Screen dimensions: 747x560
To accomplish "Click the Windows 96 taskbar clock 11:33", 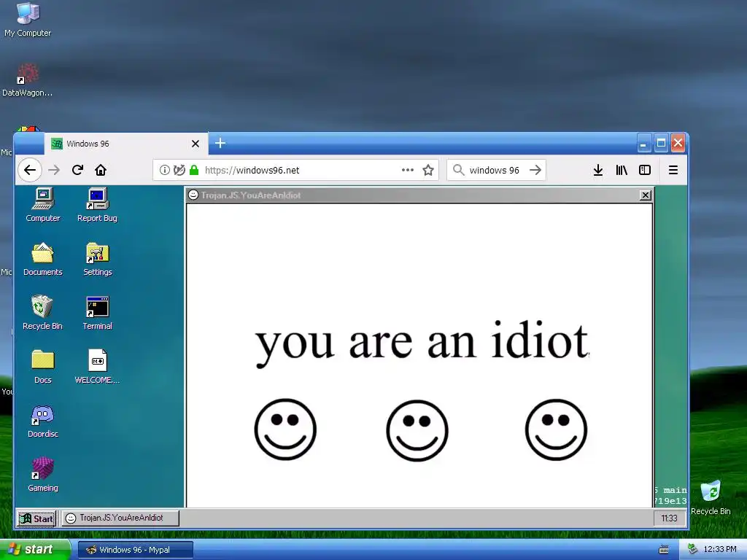I will 669,518.
